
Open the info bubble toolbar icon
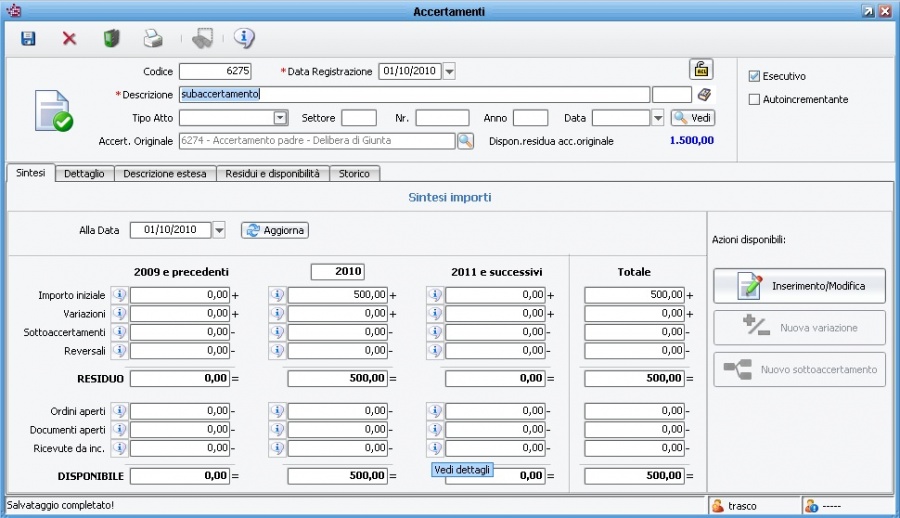[244, 39]
